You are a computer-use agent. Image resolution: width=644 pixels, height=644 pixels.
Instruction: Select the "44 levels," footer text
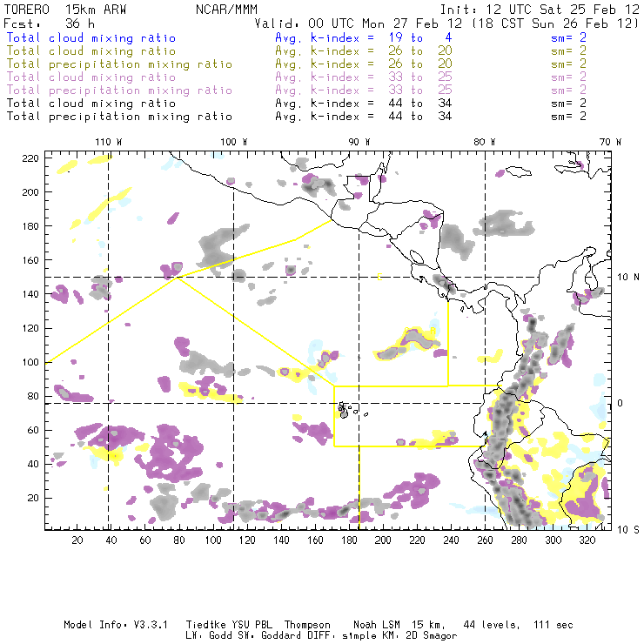pos(492,625)
